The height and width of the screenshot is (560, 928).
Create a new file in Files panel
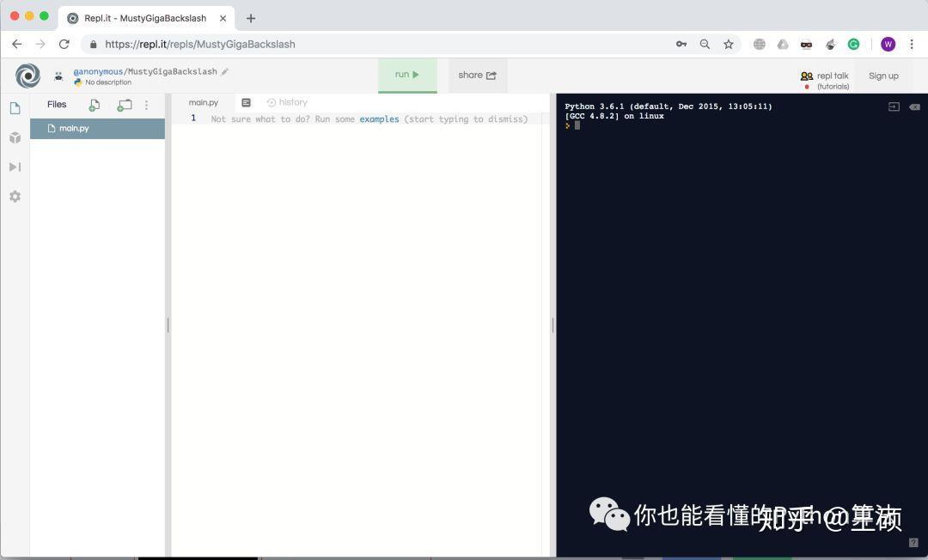[95, 104]
